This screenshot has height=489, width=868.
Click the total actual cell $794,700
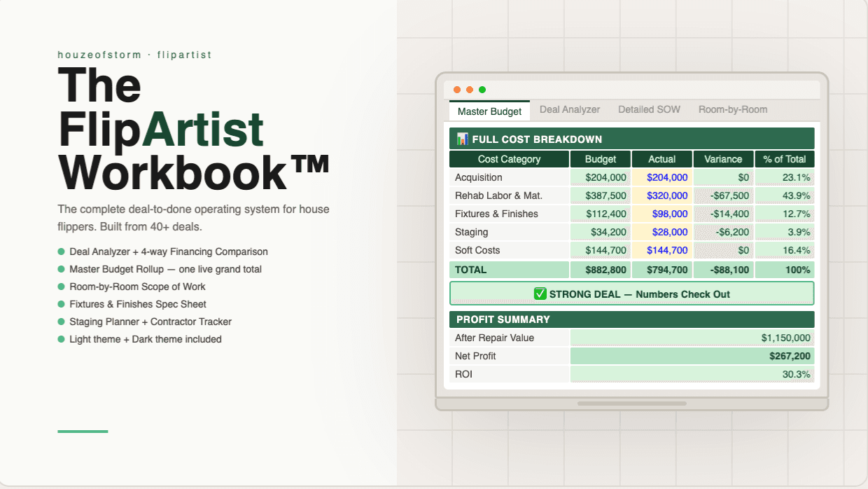(662, 270)
